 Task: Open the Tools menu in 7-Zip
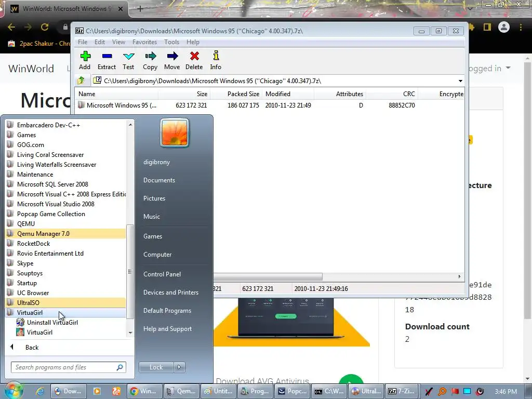[171, 42]
